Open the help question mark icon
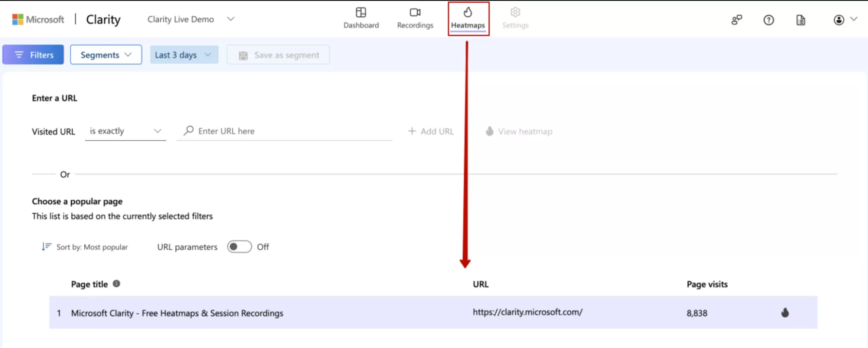The height and width of the screenshot is (348, 868). point(769,20)
